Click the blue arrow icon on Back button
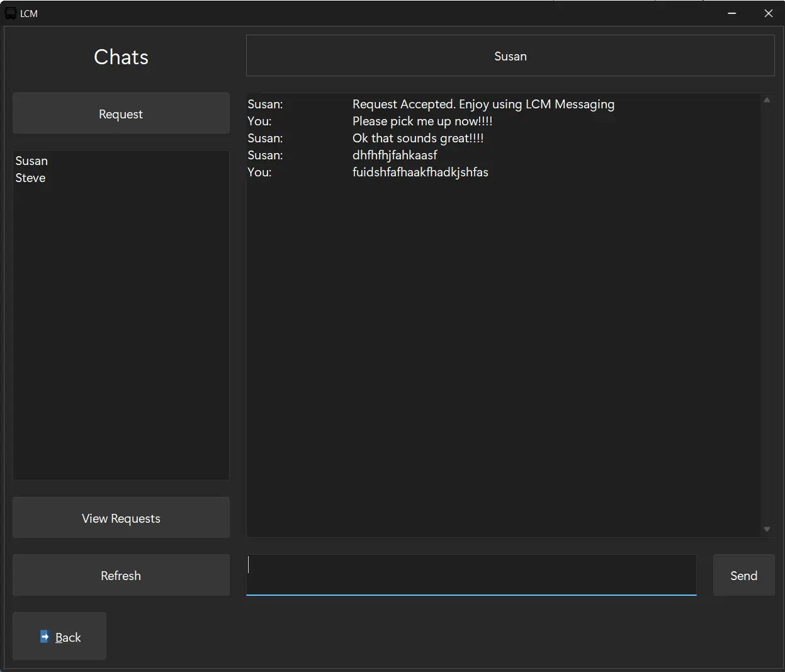The height and width of the screenshot is (672, 785). 45,637
